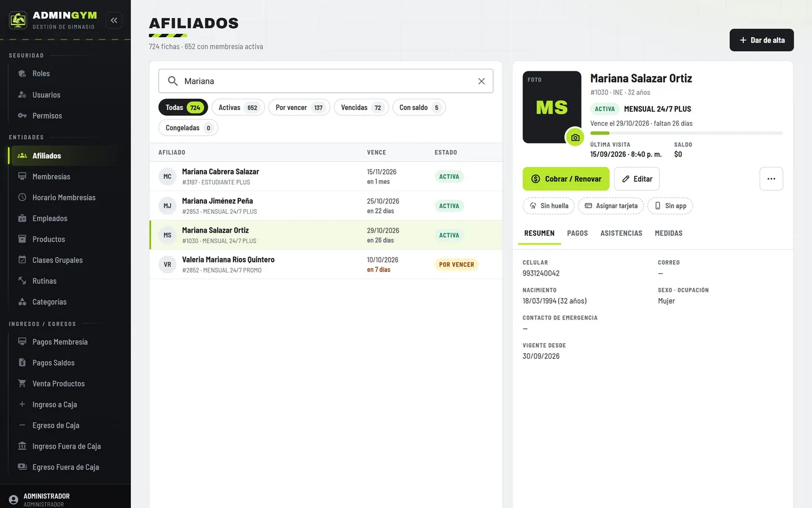Click the Rutinas dumbbell icon
This screenshot has width=812, height=508.
pyautogui.click(x=22, y=281)
